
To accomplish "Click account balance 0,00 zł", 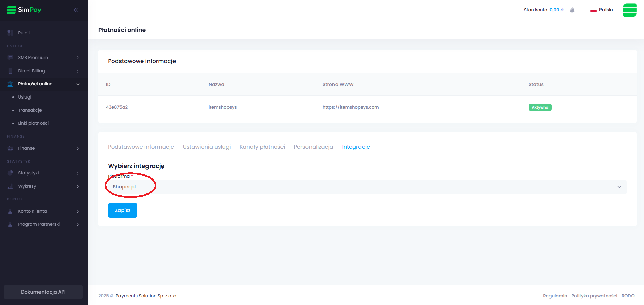I will click(x=556, y=10).
